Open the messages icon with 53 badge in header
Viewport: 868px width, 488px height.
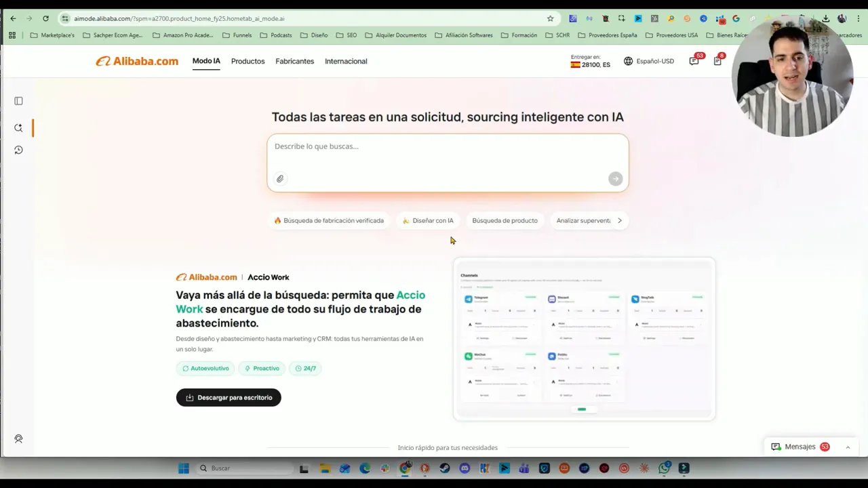694,60
